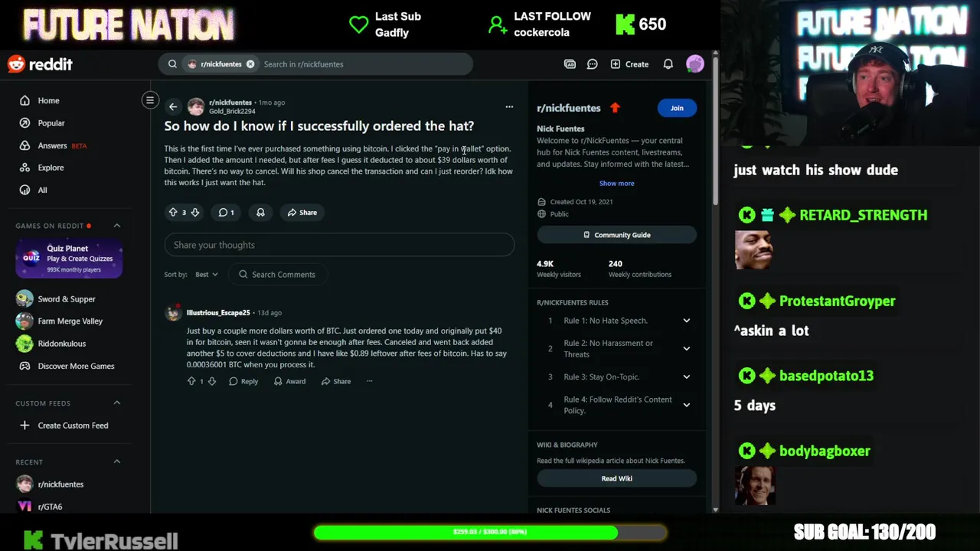
Task: Open Gold_Brick2294 user profile
Action: [232, 112]
